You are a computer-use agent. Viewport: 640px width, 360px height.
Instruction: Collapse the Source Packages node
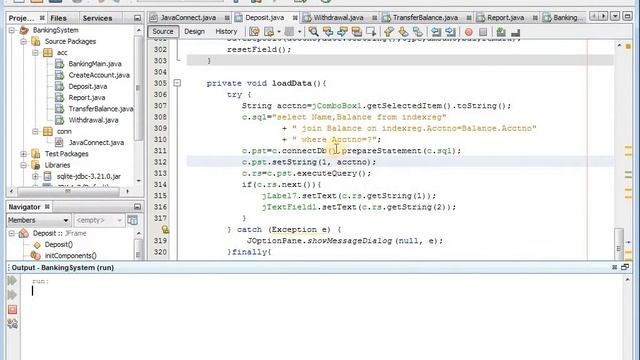(x=24, y=41)
